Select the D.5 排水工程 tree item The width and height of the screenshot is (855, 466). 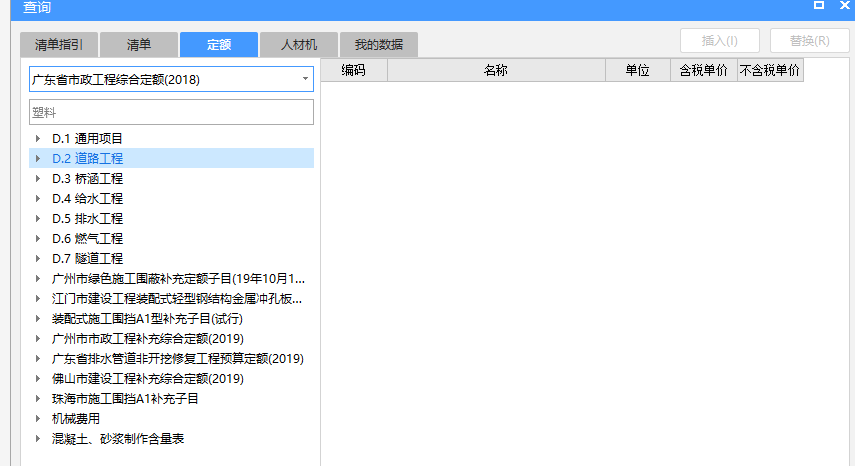[x=87, y=219]
